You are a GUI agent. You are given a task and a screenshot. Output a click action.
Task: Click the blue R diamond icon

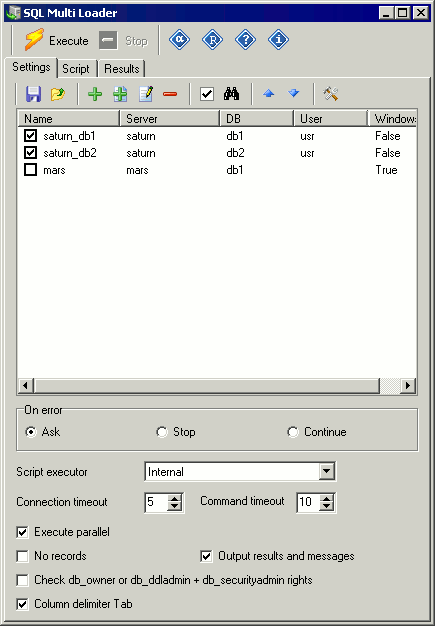tap(212, 40)
